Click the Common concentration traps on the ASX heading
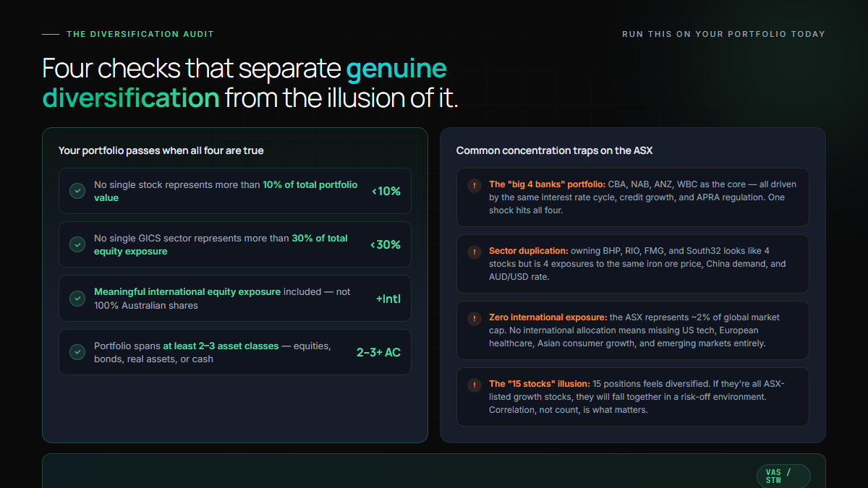 coord(555,150)
